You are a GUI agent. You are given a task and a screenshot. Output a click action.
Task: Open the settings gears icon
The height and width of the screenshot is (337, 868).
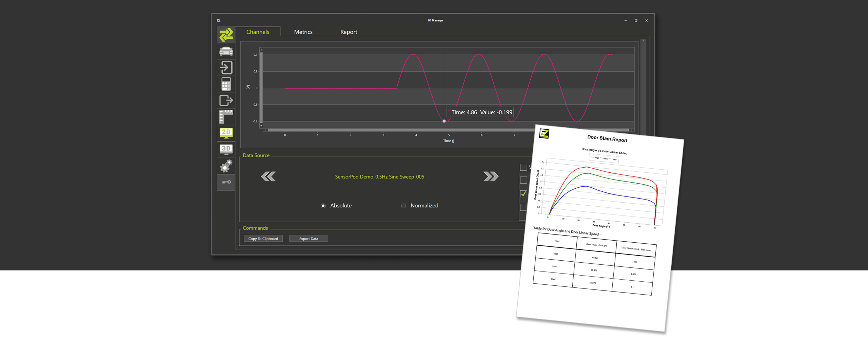pos(226,166)
